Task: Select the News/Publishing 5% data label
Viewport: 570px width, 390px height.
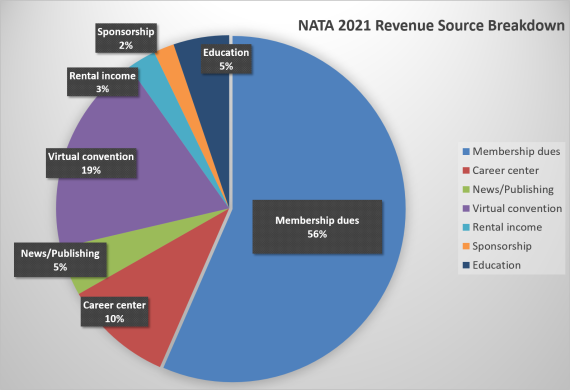Action: [x=60, y=260]
